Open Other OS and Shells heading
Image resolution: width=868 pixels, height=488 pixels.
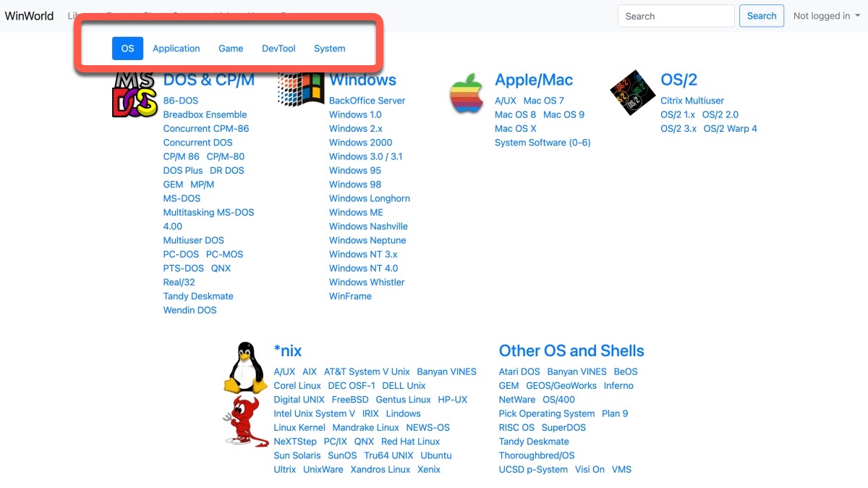[x=571, y=351]
